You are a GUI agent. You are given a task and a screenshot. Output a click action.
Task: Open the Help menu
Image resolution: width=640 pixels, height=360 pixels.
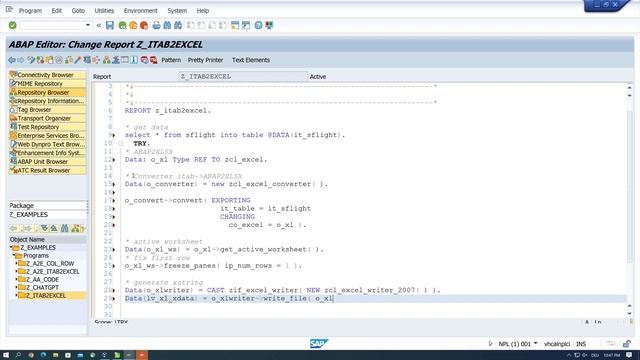coord(202,11)
